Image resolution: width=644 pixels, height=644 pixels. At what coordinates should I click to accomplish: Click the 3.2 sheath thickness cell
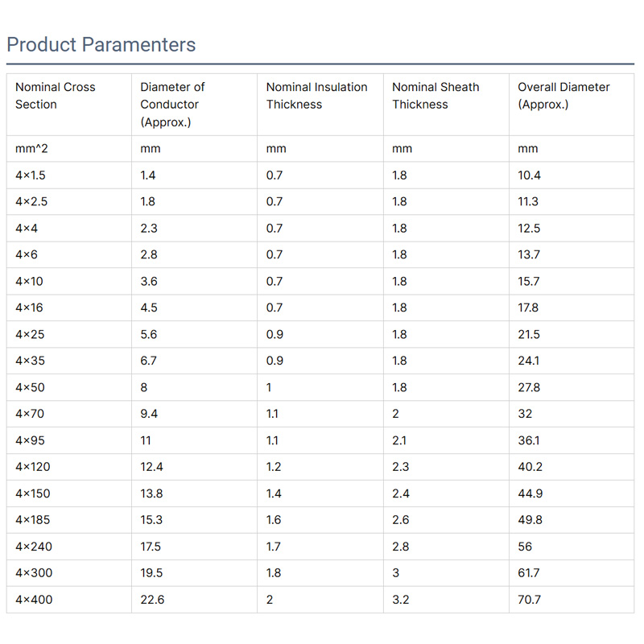click(x=401, y=600)
